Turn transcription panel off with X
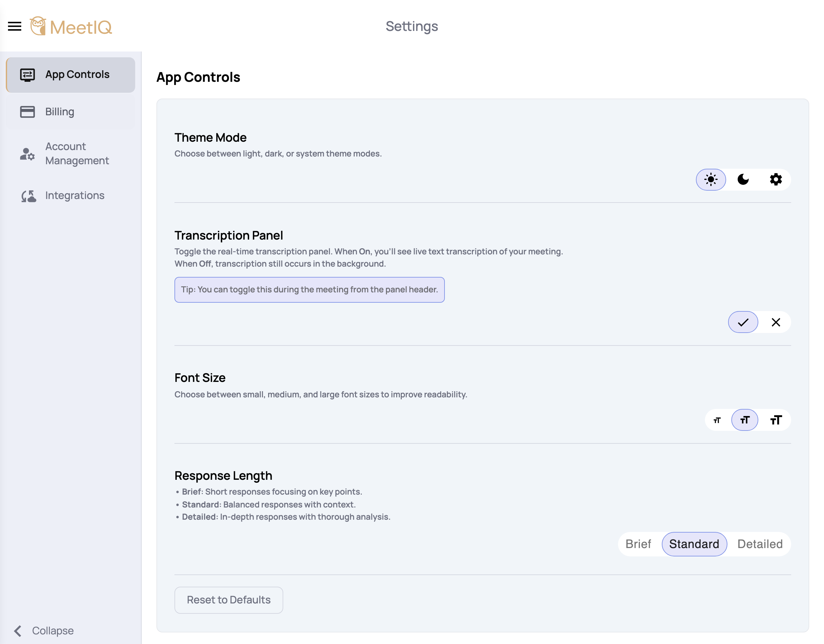Image resolution: width=824 pixels, height=644 pixels. 775,322
